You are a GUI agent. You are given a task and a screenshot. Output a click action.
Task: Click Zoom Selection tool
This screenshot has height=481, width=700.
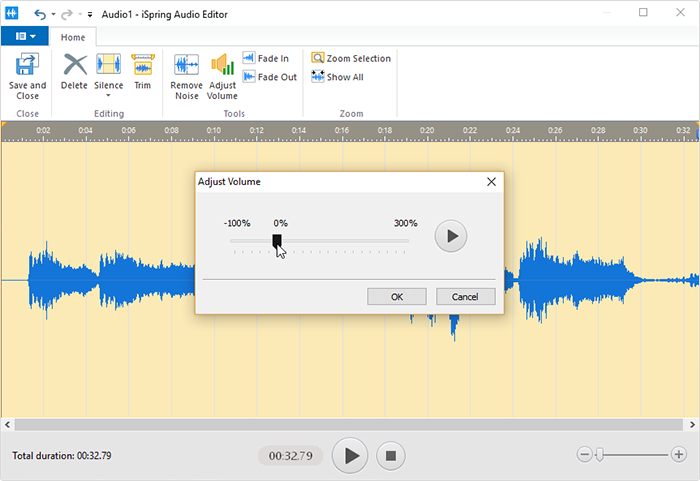pos(351,58)
